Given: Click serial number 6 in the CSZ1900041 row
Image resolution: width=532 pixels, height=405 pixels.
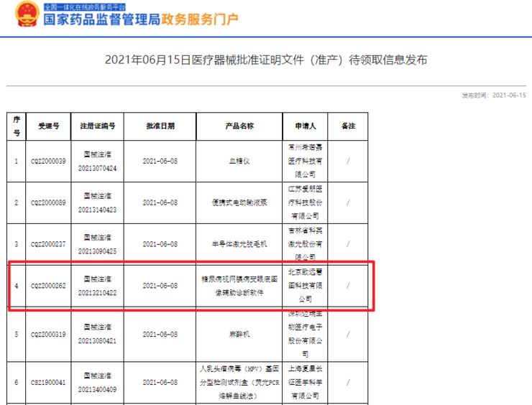Looking at the screenshot, I should pyautogui.click(x=17, y=383).
